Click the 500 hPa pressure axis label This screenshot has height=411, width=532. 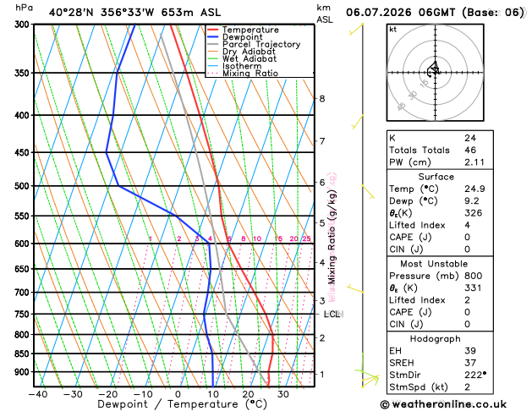coord(22,186)
